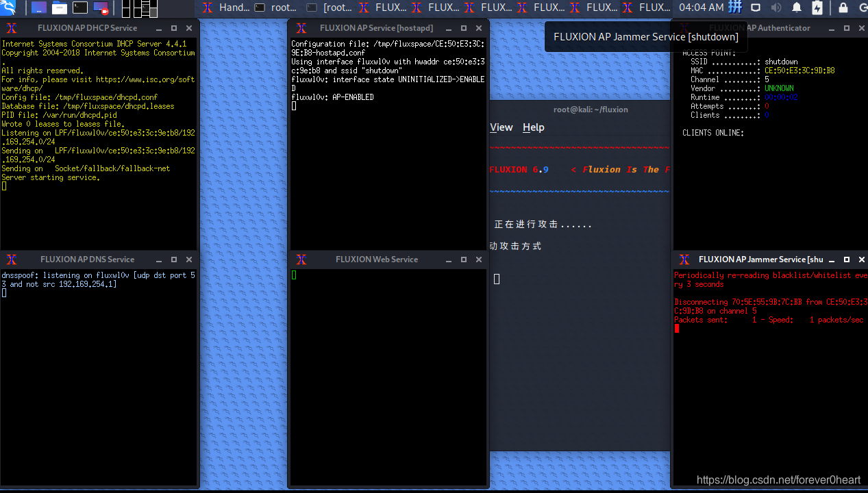
Task: Click the muted volume tray icon
Action: (776, 8)
